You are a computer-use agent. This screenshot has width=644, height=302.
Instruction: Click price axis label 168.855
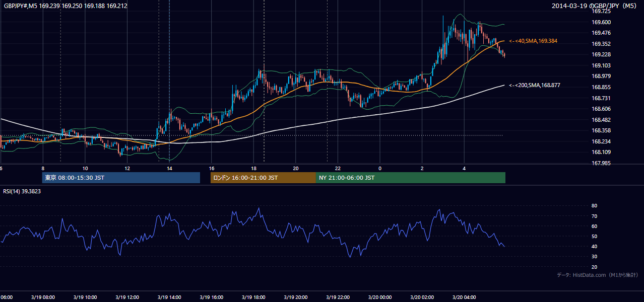[601, 87]
